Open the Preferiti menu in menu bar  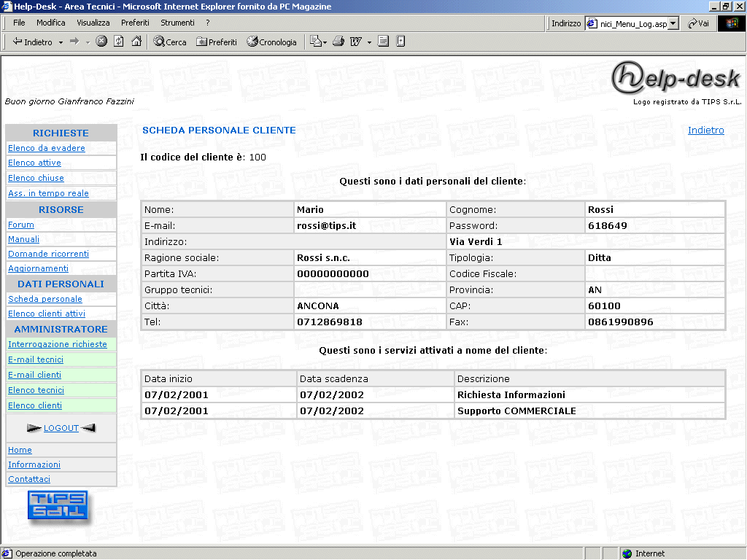135,23
